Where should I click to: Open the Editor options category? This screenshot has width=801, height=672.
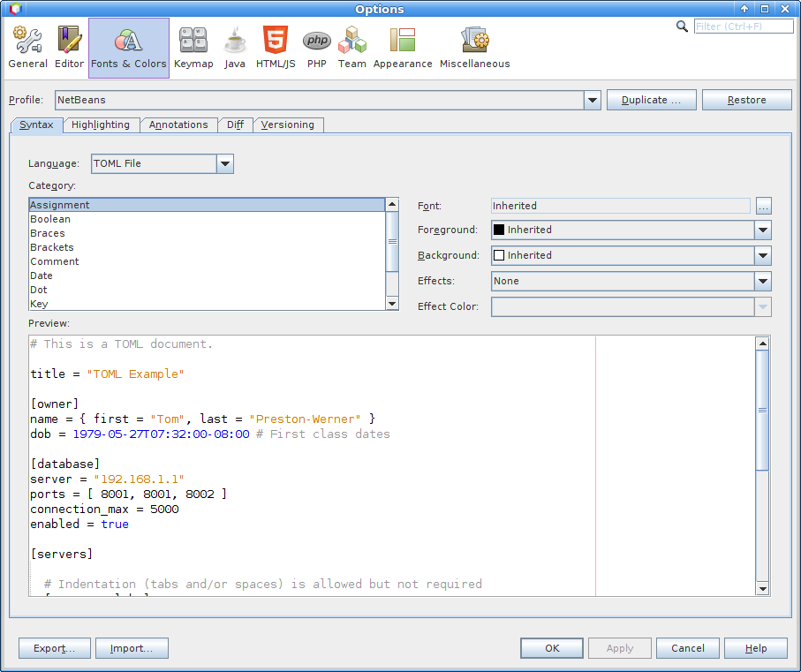pyautogui.click(x=69, y=48)
